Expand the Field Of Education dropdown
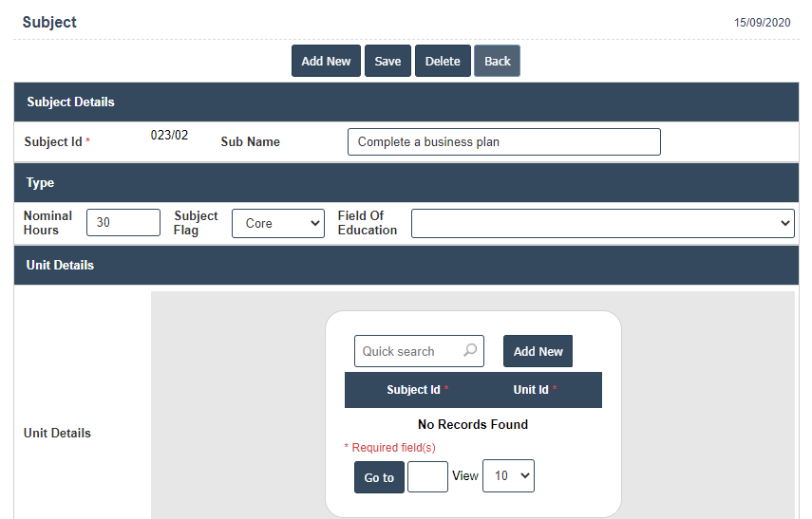Viewport: 812px width, 519px height. pos(602,223)
